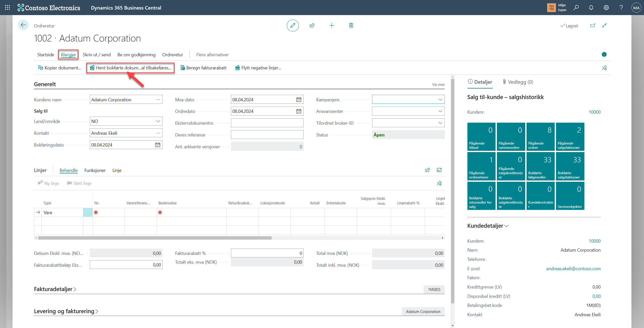Open customer email andreas.ekeli@contoso.com link

coord(573,269)
